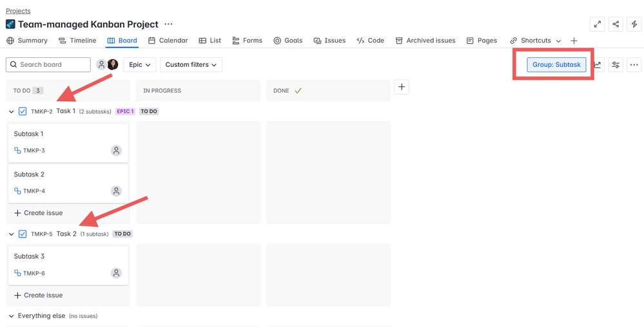Open automation lightning bolt menu

pos(634,24)
